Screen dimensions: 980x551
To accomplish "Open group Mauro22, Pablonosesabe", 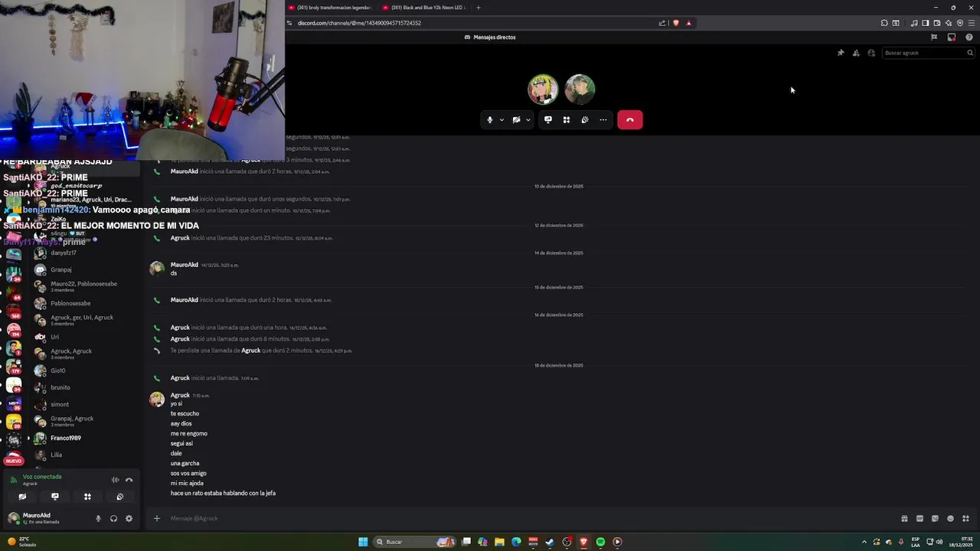I will (86, 286).
